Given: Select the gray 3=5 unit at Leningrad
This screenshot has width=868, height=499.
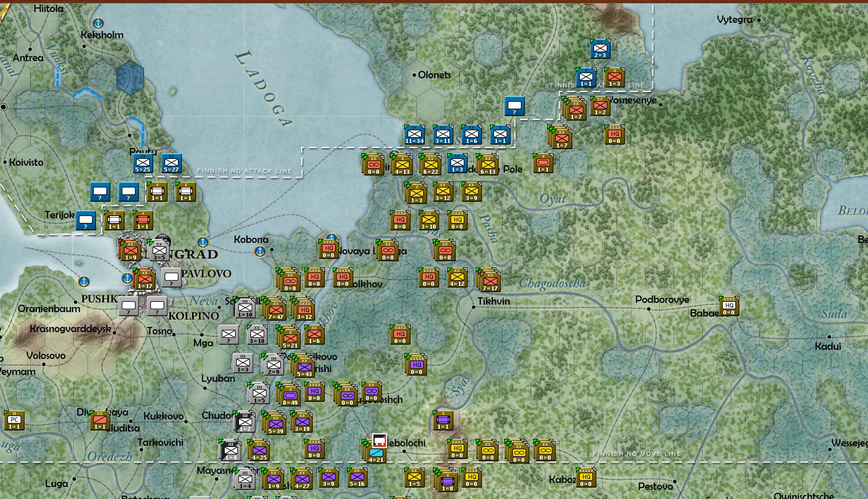Looking at the screenshot, I should (159, 250).
